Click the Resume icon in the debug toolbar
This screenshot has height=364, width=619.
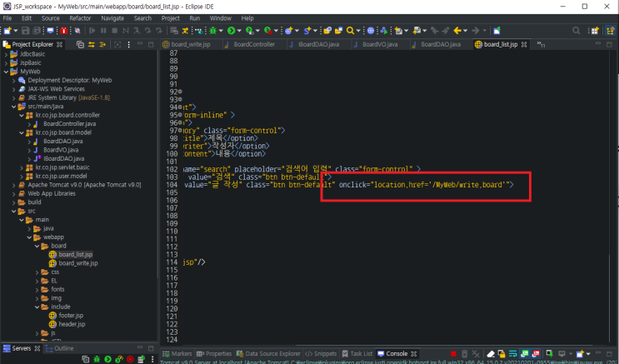92,30
